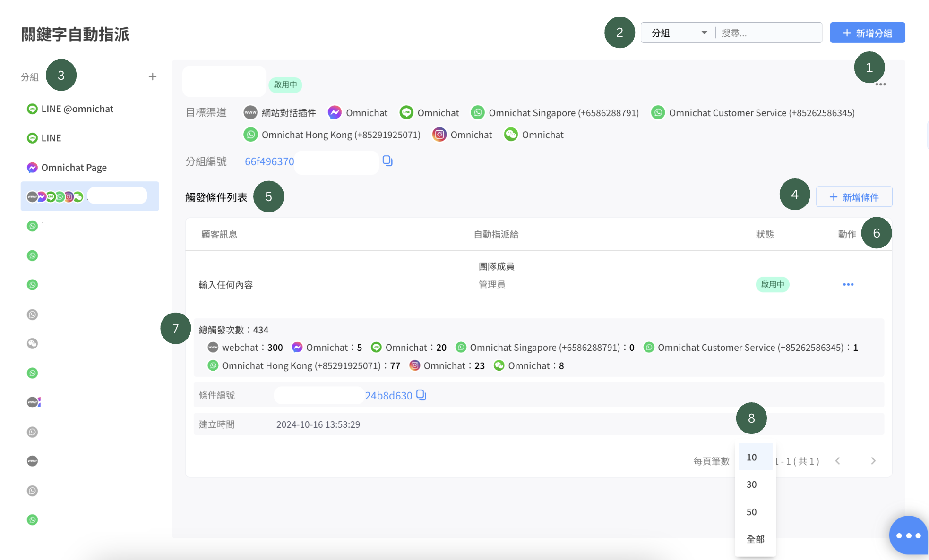Select LINE @omnichat group in sidebar
The height and width of the screenshot is (560, 929).
(77, 109)
